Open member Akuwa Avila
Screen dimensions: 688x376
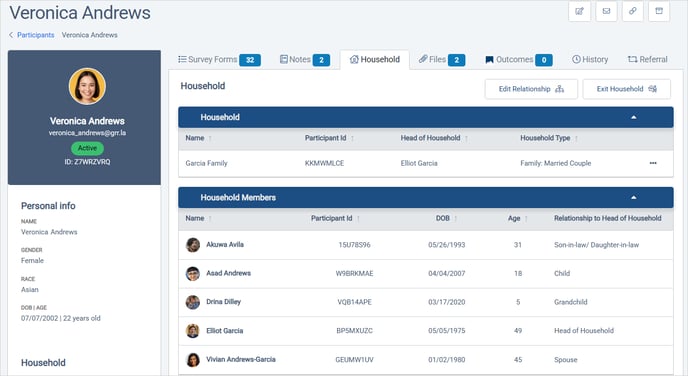tap(225, 245)
